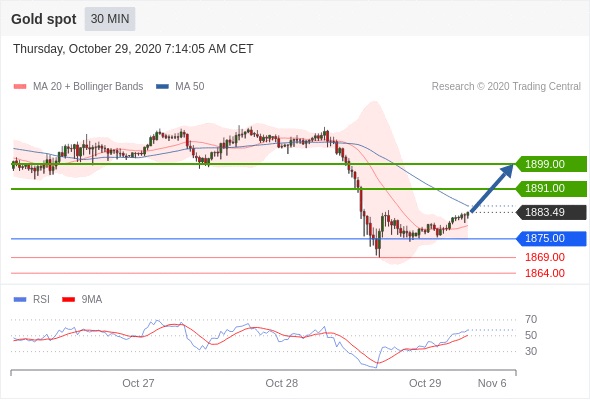Screen dimensions: 590x400
Task: Click the Gold spot title
Action: click(44, 19)
